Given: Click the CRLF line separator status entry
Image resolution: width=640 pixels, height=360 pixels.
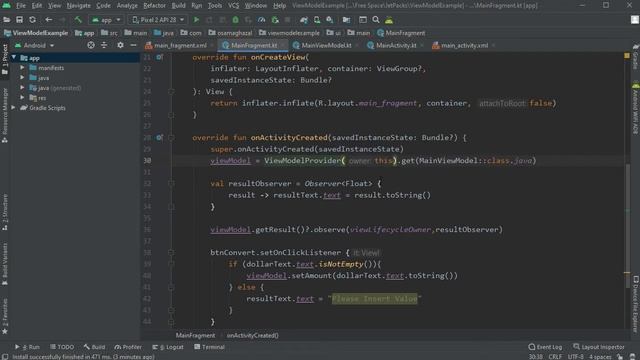Looking at the screenshot, I should (x=555, y=357).
